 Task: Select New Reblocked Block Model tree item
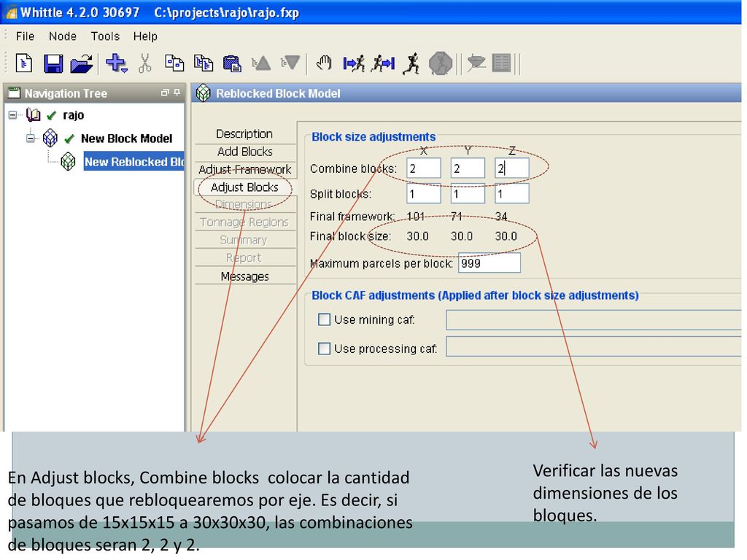click(134, 161)
